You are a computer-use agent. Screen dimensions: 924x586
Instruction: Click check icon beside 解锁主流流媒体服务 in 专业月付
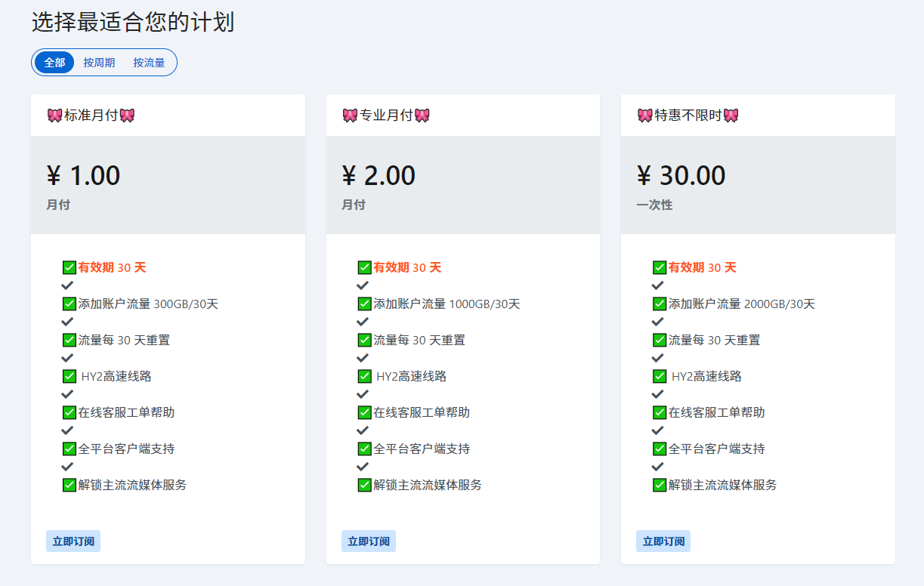click(x=365, y=485)
